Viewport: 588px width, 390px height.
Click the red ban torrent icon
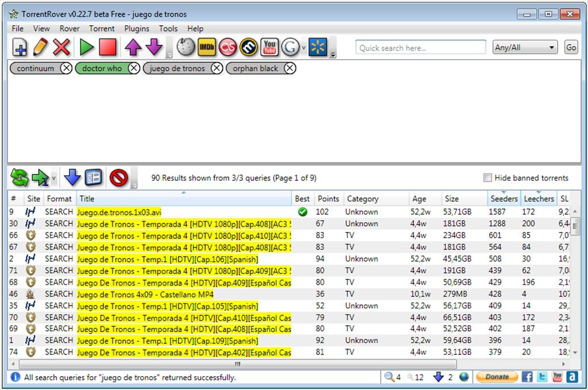118,178
